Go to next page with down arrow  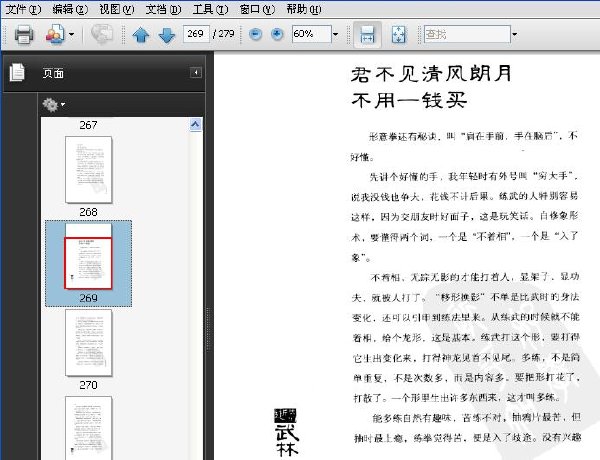(x=167, y=35)
